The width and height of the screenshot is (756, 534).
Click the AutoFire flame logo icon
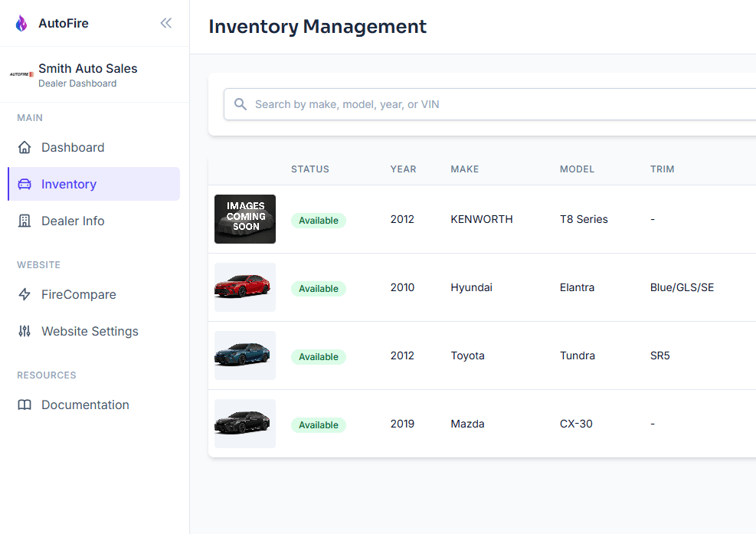(21, 23)
